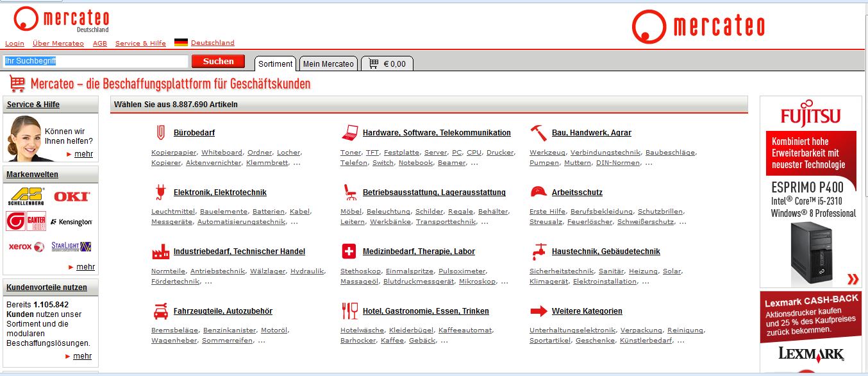Open Bau, Handwerk, Agrar heading
This screenshot has width=868, height=376.
point(592,133)
